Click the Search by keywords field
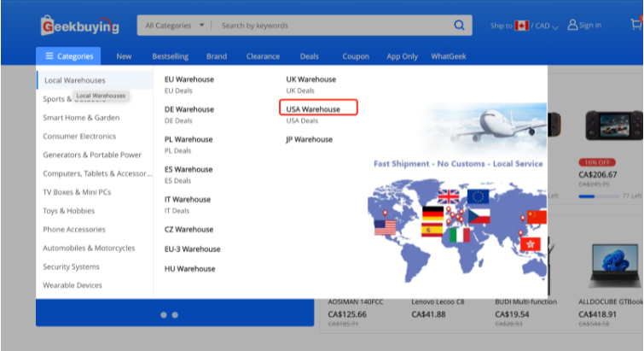Viewport: 644px width, 351px height. (x=333, y=26)
